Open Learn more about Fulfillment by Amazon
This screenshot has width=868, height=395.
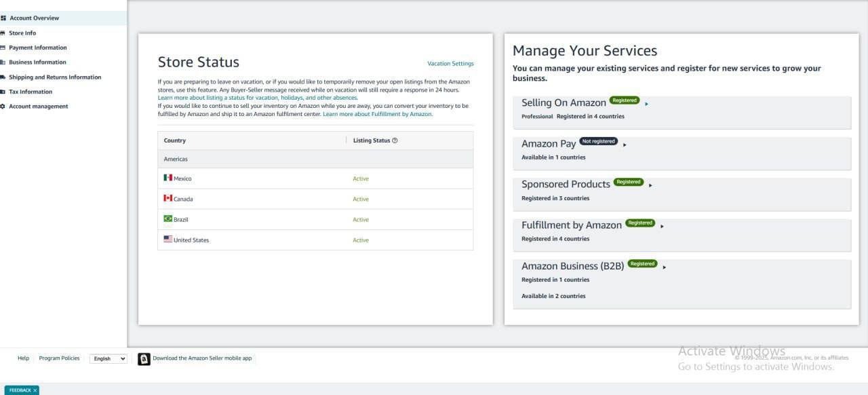pyautogui.click(x=378, y=114)
